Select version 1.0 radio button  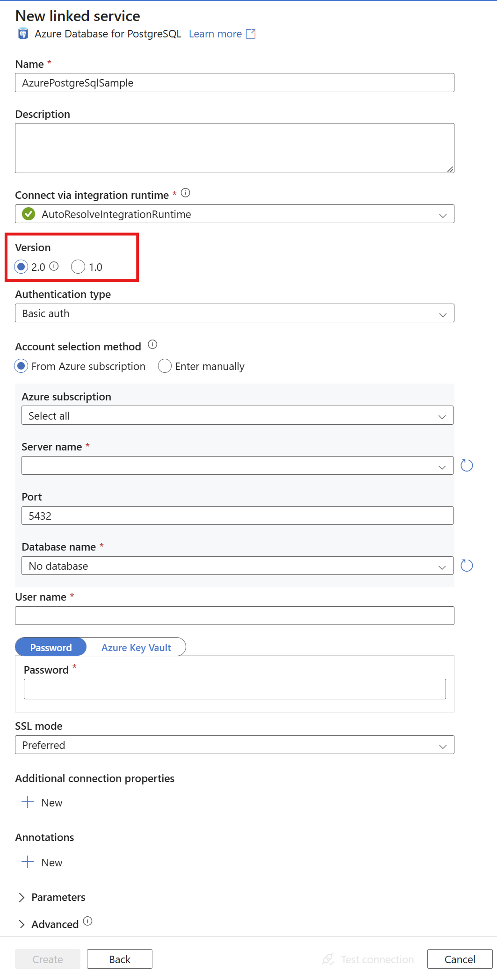click(x=78, y=267)
